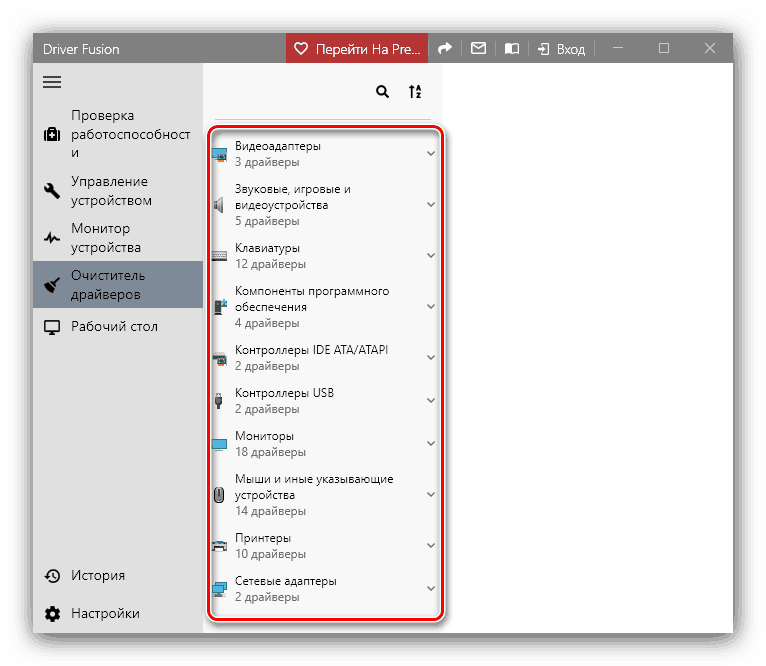Click the keyboard icon beside Клавиатуры
This screenshot has width=766, height=666.
pyautogui.click(x=219, y=256)
